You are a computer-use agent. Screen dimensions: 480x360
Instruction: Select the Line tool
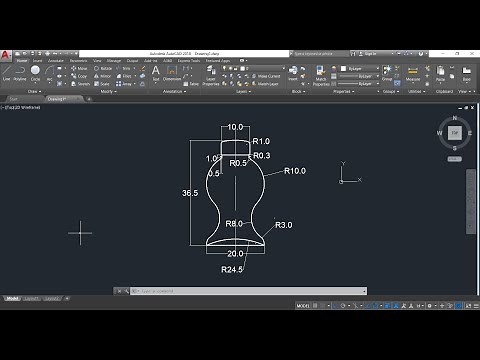coord(6,74)
